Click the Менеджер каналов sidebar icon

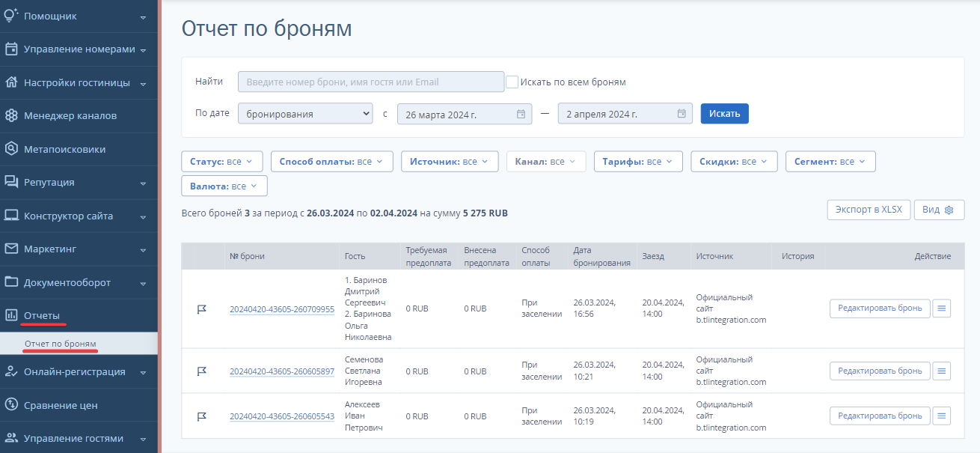[11, 116]
